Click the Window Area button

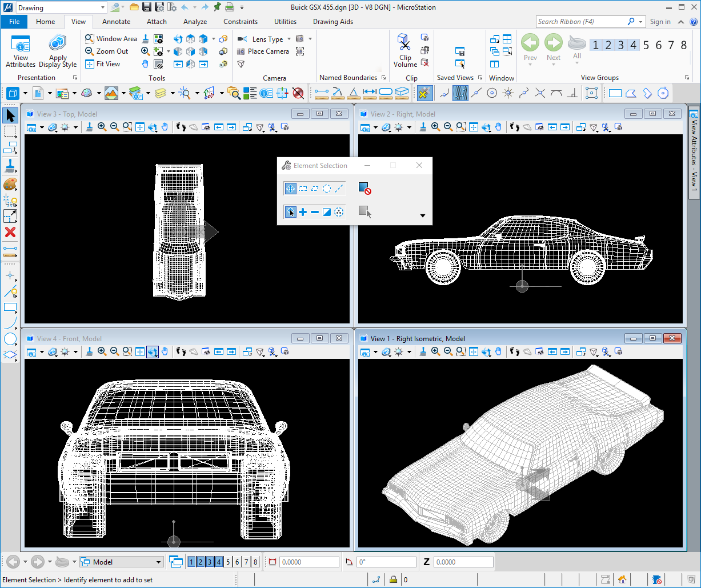111,39
